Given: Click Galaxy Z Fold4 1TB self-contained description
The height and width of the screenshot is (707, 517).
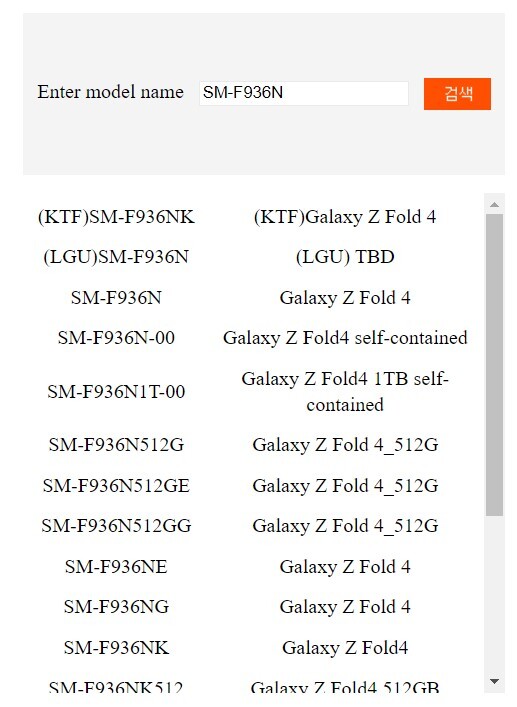Looking at the screenshot, I should [x=345, y=391].
